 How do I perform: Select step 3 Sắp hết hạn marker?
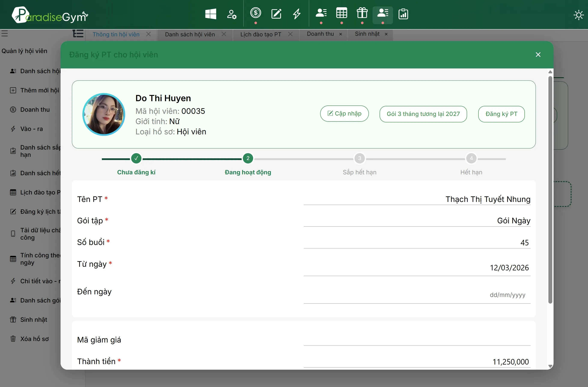(359, 158)
